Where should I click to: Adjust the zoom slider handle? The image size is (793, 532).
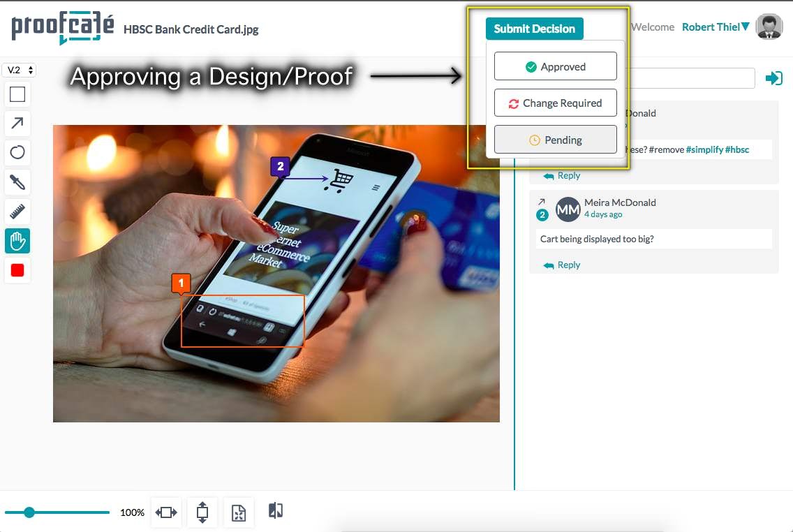(x=29, y=512)
